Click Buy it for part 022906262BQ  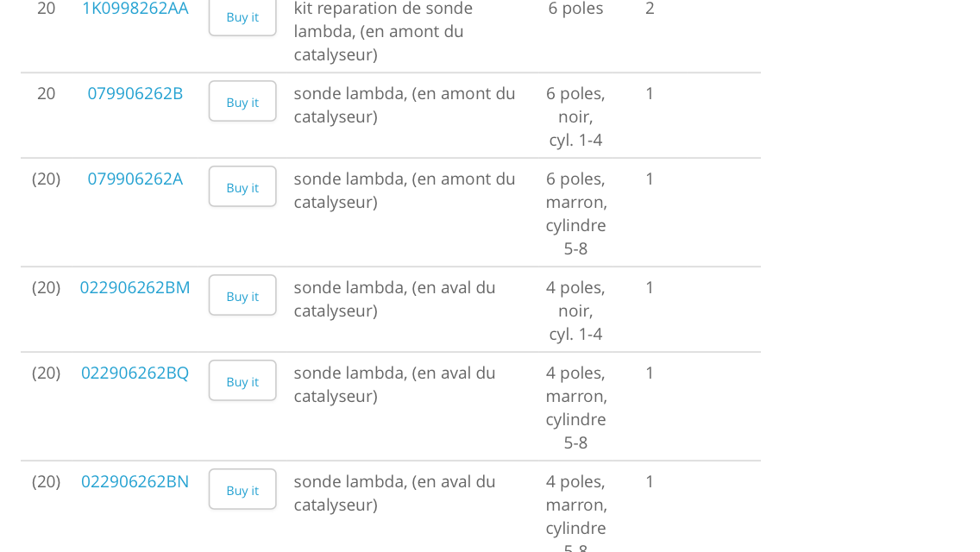tap(242, 380)
